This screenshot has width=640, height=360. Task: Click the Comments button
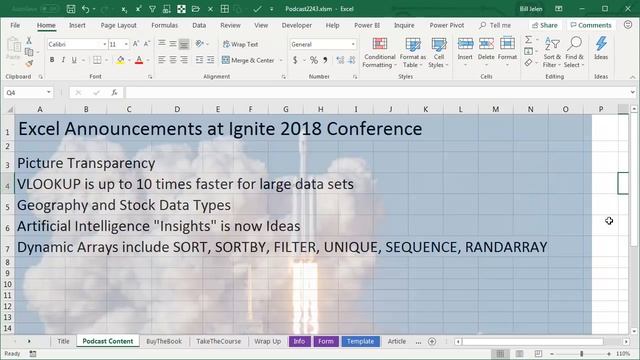tap(591, 25)
